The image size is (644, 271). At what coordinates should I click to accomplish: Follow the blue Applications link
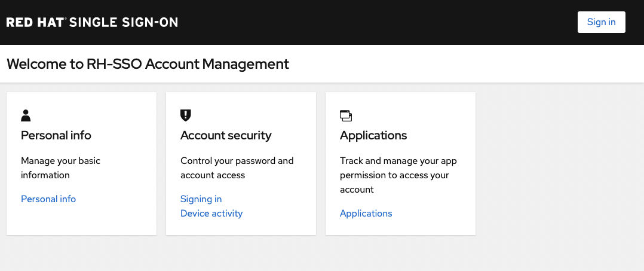(x=366, y=214)
